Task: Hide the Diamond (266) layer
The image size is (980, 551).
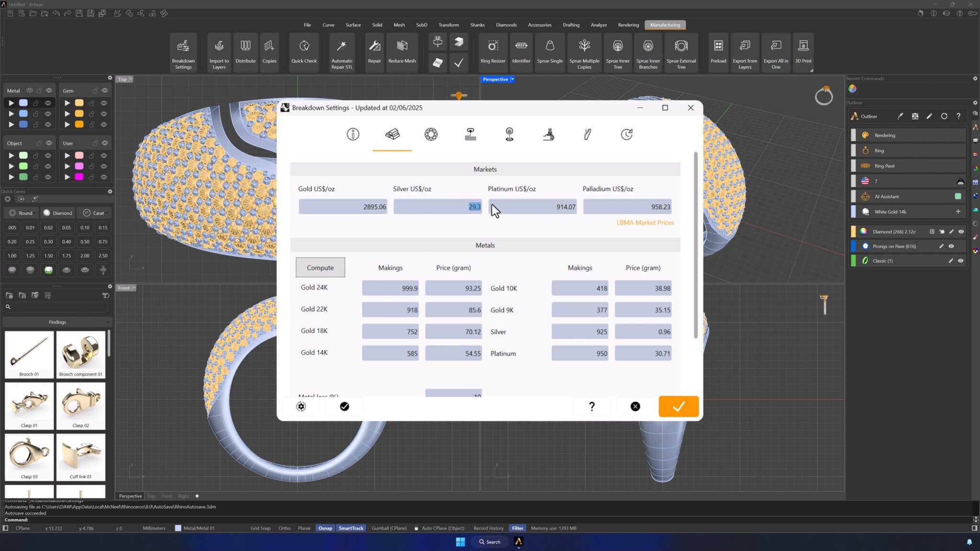Action: coord(961,231)
